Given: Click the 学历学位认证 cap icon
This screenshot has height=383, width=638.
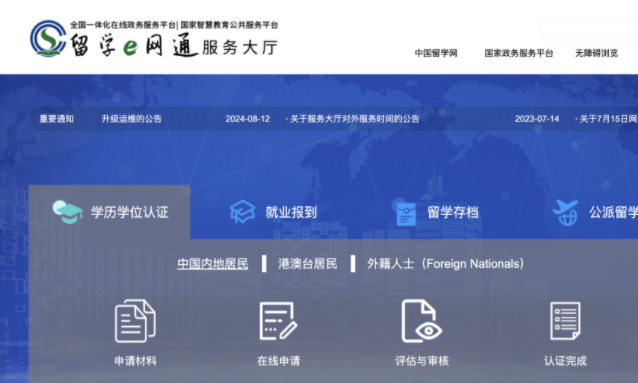Looking at the screenshot, I should [68, 212].
